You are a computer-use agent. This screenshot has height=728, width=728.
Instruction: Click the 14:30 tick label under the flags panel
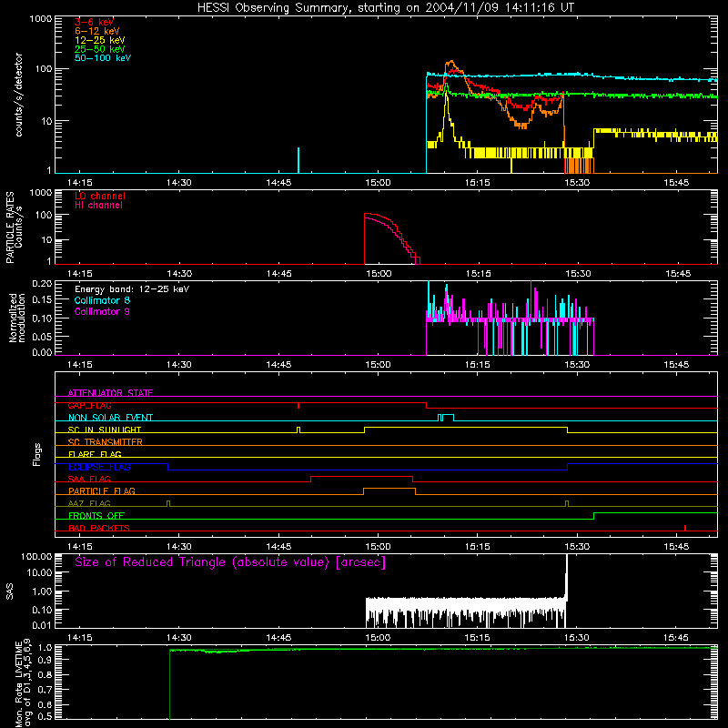click(178, 547)
